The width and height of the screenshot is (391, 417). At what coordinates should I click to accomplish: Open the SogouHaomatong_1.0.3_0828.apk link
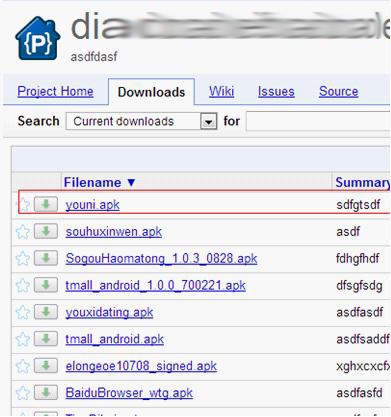coord(161,259)
